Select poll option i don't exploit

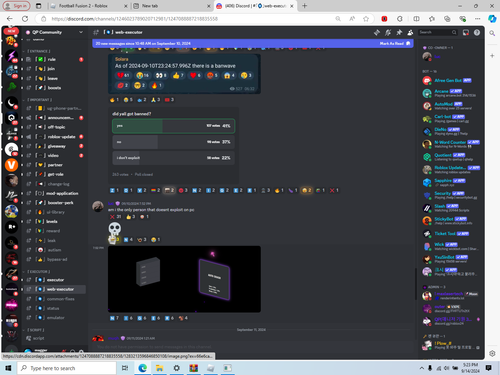[173, 158]
